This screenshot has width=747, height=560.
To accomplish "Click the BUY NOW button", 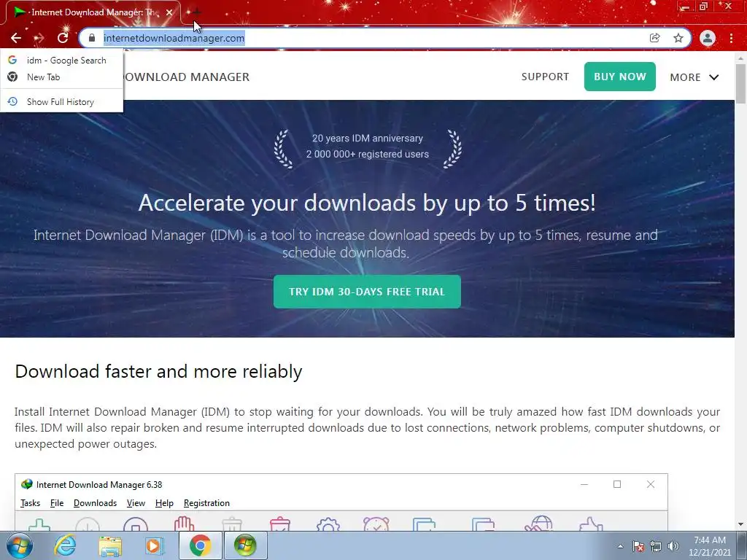I will (620, 77).
